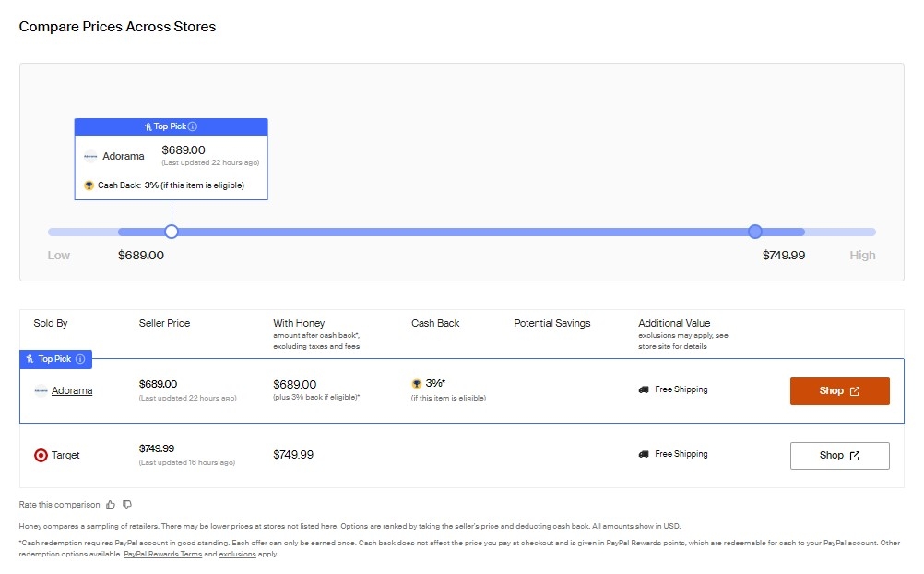Click Adorama With Honey price $689.00
The image size is (924, 574).
(295, 385)
